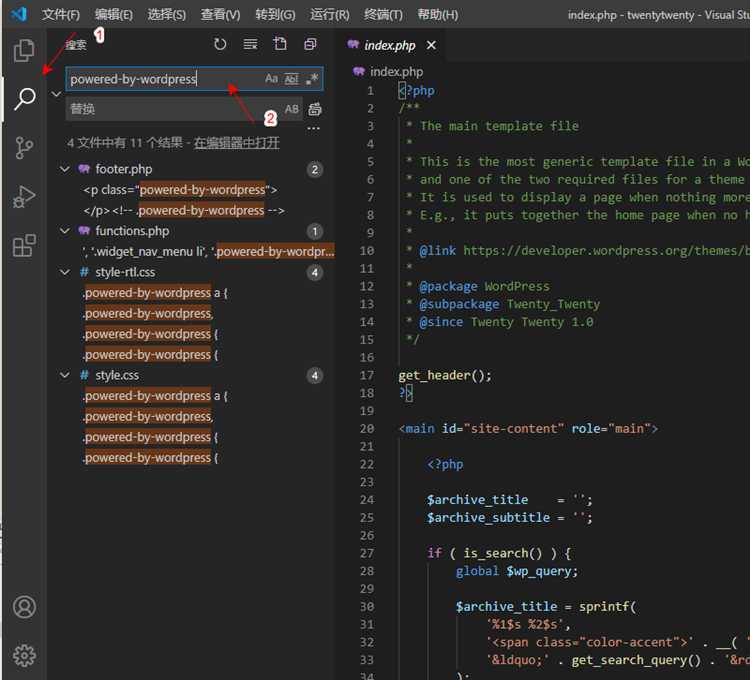The height and width of the screenshot is (680, 750).
Task: Refresh the search results
Action: (220, 45)
